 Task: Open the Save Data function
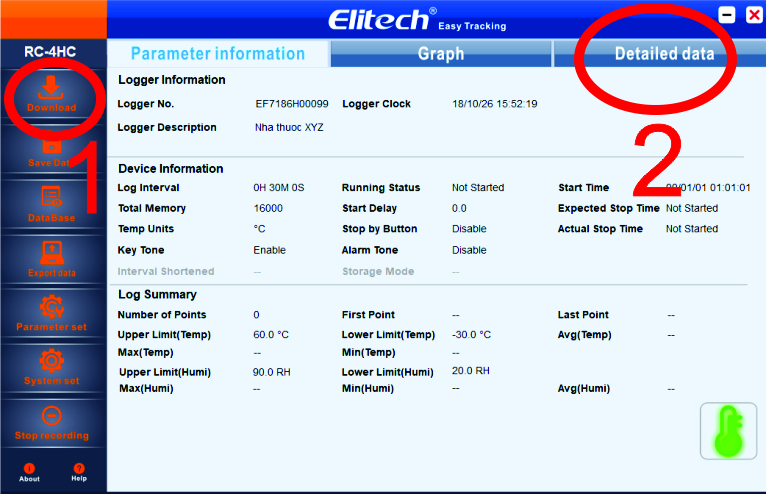[x=51, y=150]
